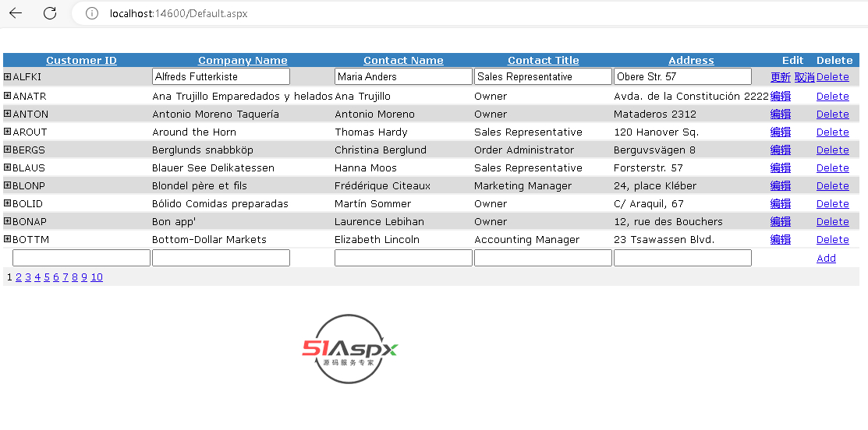Go back with the browser back arrow
Viewport: 868px width, 430px height.
coord(16,13)
